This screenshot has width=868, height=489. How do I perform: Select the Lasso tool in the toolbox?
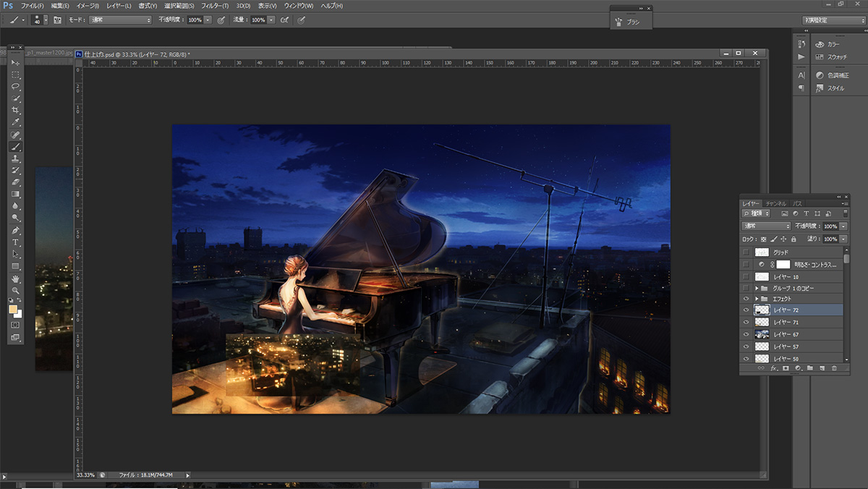15,86
